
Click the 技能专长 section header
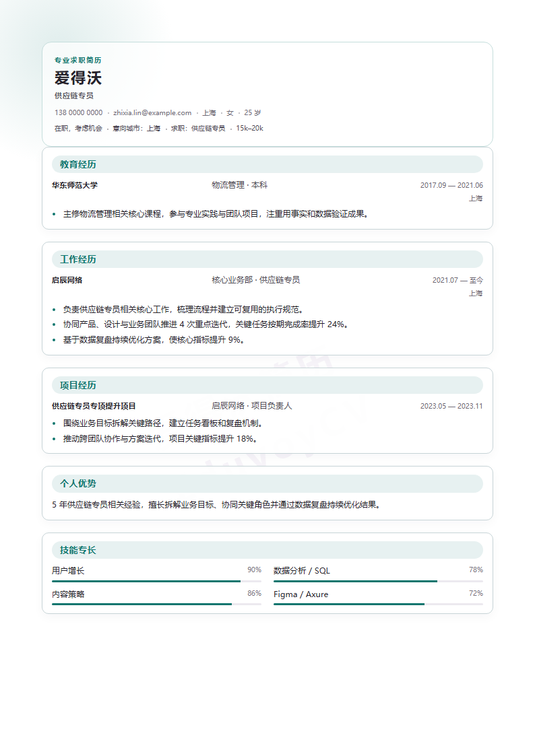pos(267,550)
